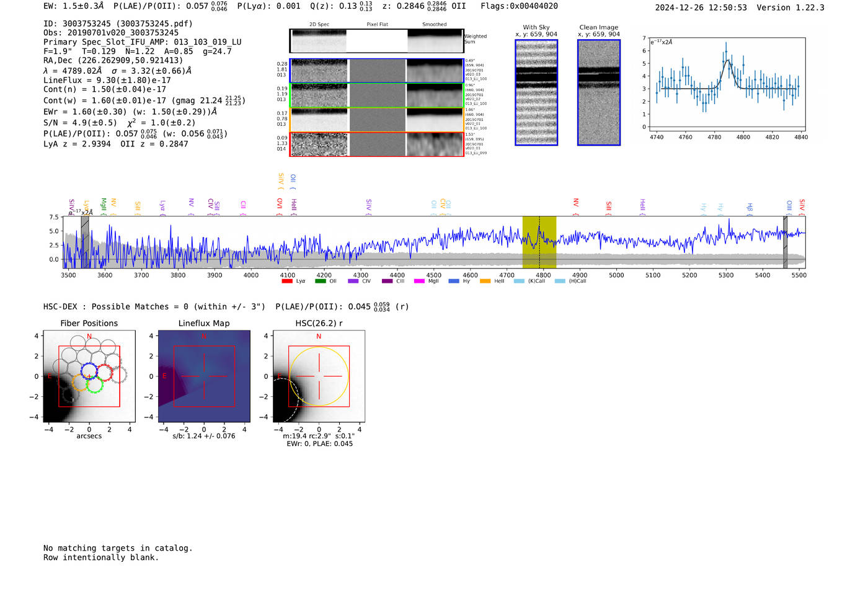Image resolution: width=868 pixels, height=591 pixels.
Task: Open the Lineflux Map panel
Action: coord(204,376)
